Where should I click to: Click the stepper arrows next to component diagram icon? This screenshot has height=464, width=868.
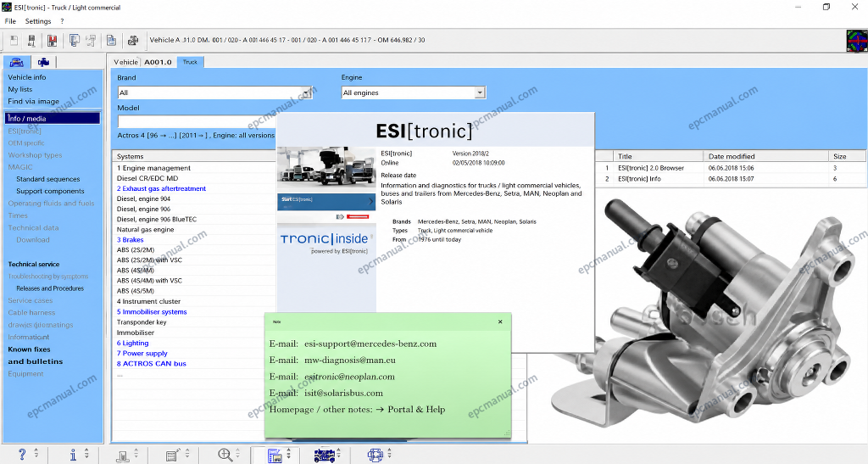[x=389, y=453]
